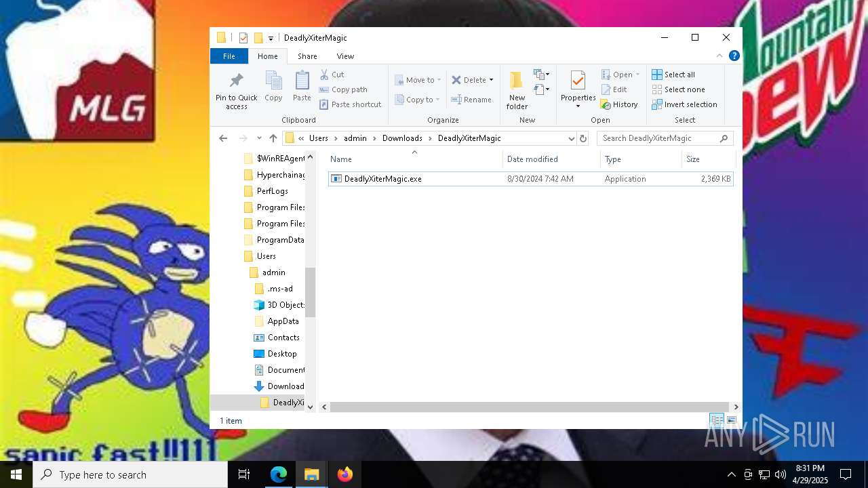Click Invert selection in ribbon

(x=685, y=104)
